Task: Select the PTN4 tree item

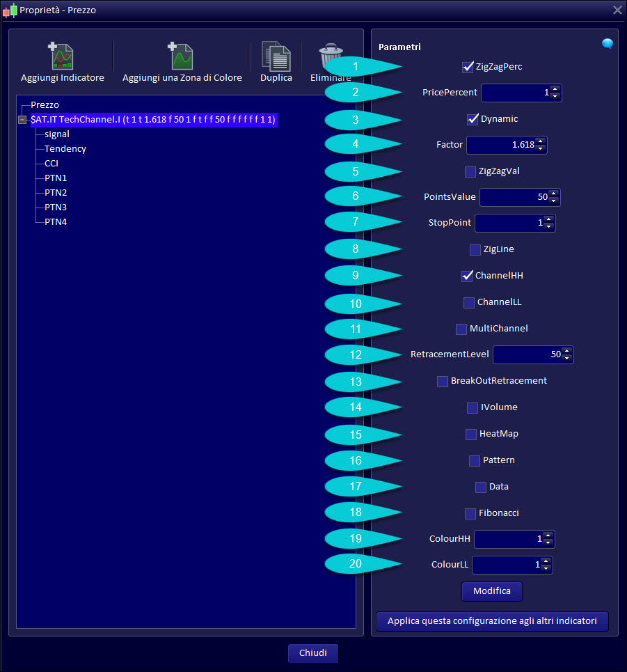Action: (x=56, y=221)
